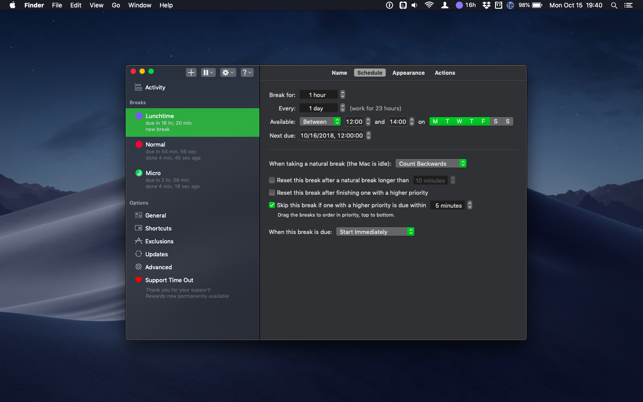Toggle Monday availability day
This screenshot has height=402, width=643.
435,121
